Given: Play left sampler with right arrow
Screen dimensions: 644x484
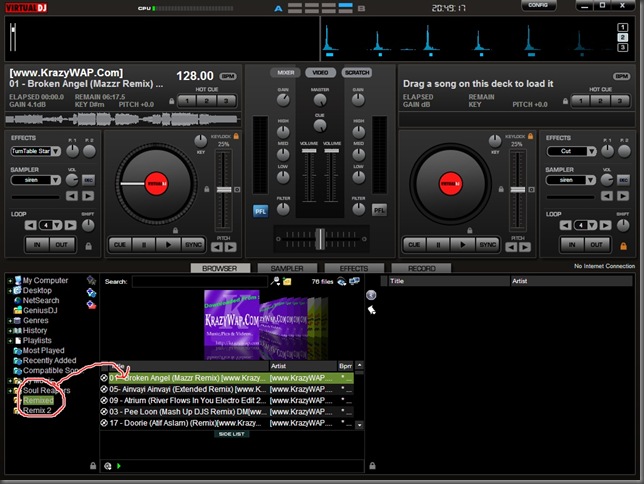Looking at the screenshot, I should point(88,196).
